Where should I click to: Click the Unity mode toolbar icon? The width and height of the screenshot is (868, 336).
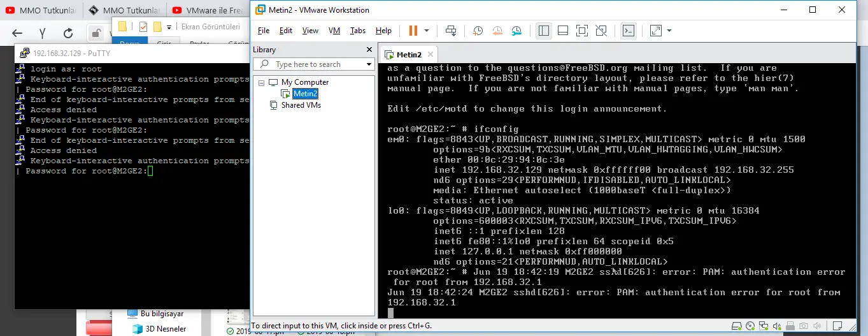coord(601,31)
